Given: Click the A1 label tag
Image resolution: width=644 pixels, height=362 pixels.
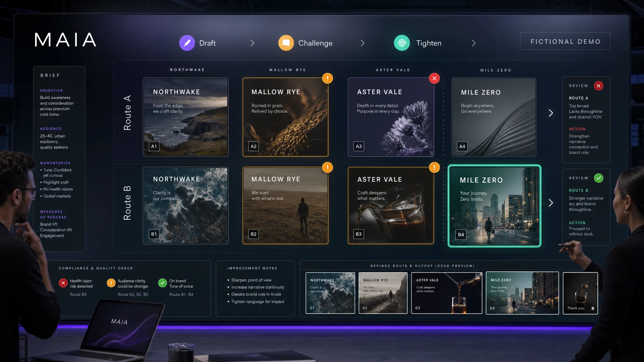Looking at the screenshot, I should [x=154, y=146].
